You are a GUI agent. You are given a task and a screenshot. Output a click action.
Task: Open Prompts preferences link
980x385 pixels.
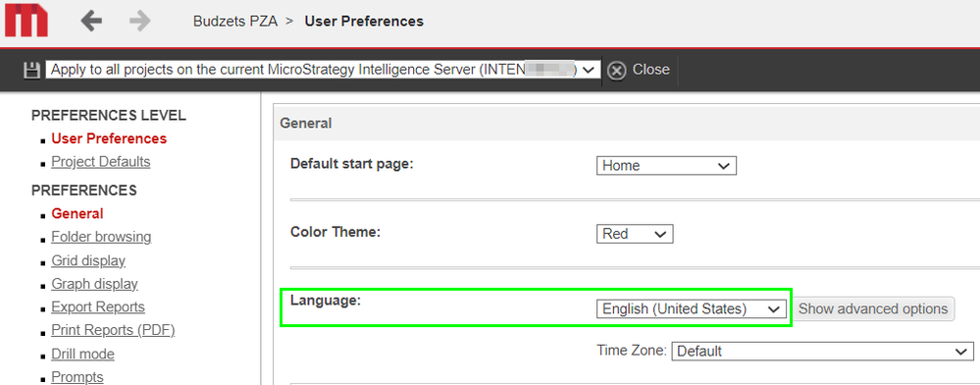pyautogui.click(x=77, y=377)
